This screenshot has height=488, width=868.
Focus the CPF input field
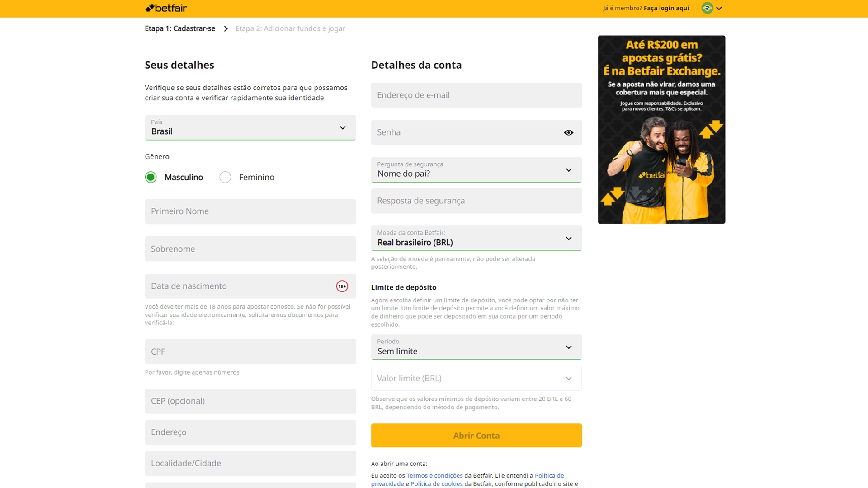coord(250,352)
